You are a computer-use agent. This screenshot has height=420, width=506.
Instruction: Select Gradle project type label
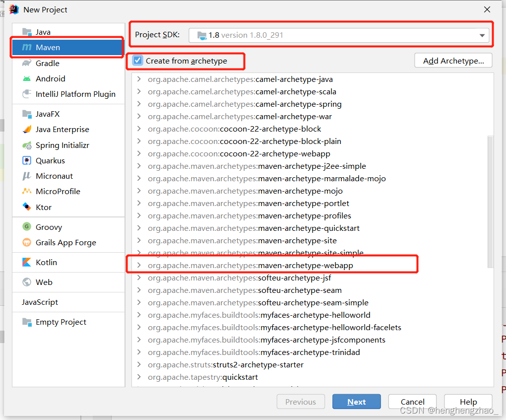48,63
